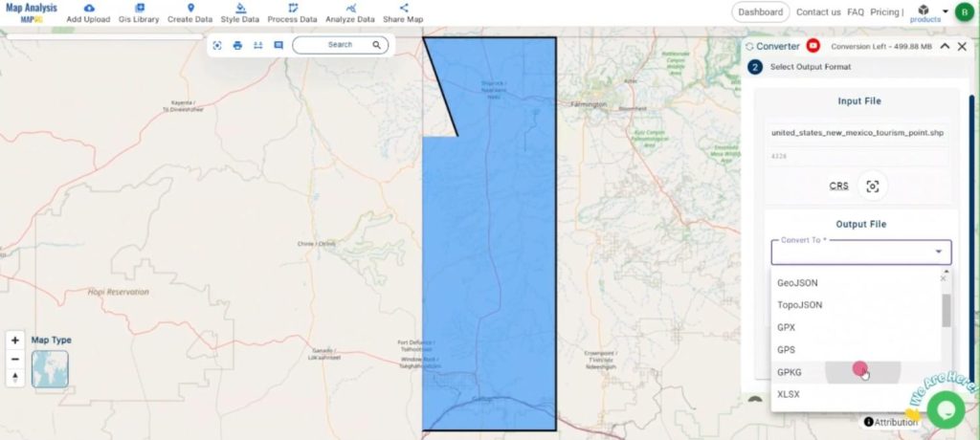This screenshot has height=440, width=980.
Task: Click the locate/zoom-to-extent toolbar icon
Action: click(217, 45)
